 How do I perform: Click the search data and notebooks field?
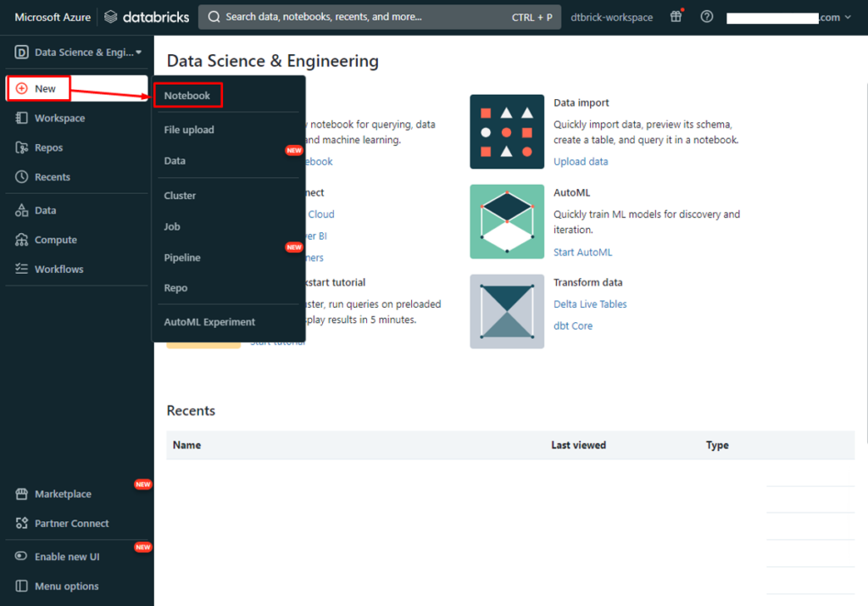point(364,17)
